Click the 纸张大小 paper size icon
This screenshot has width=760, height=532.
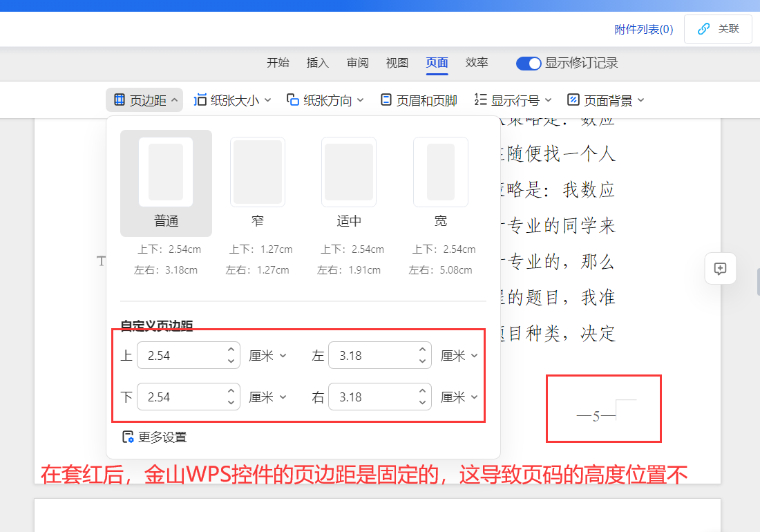point(200,99)
